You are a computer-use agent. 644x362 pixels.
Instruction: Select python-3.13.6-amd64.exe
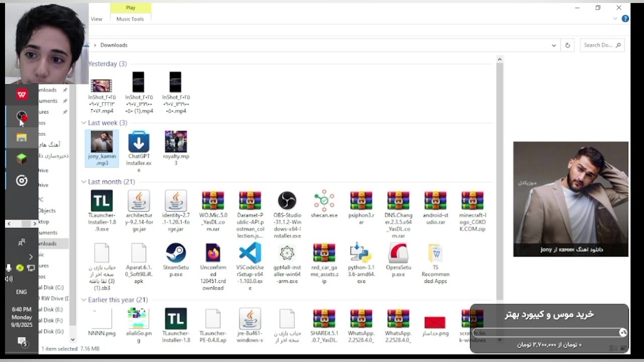click(x=361, y=263)
